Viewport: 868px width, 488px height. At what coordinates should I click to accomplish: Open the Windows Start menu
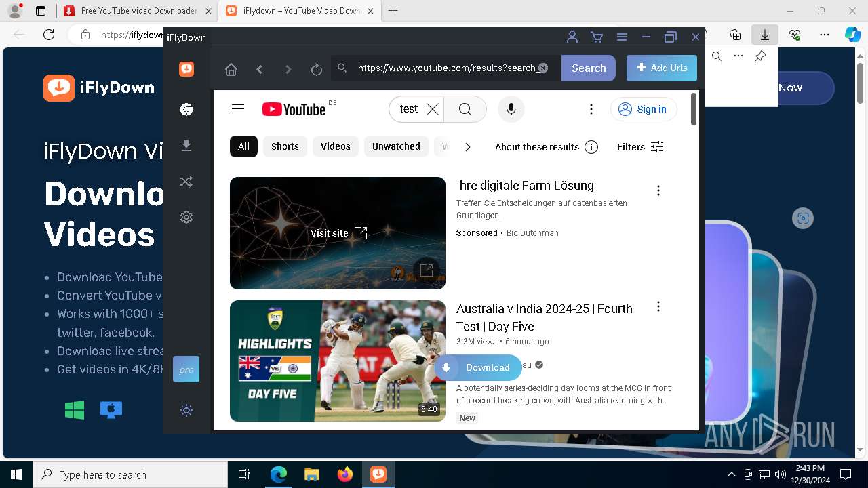[16, 474]
